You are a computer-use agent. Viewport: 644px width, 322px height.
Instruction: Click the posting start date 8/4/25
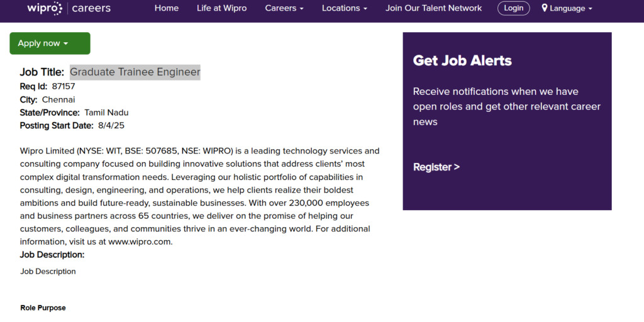point(111,126)
